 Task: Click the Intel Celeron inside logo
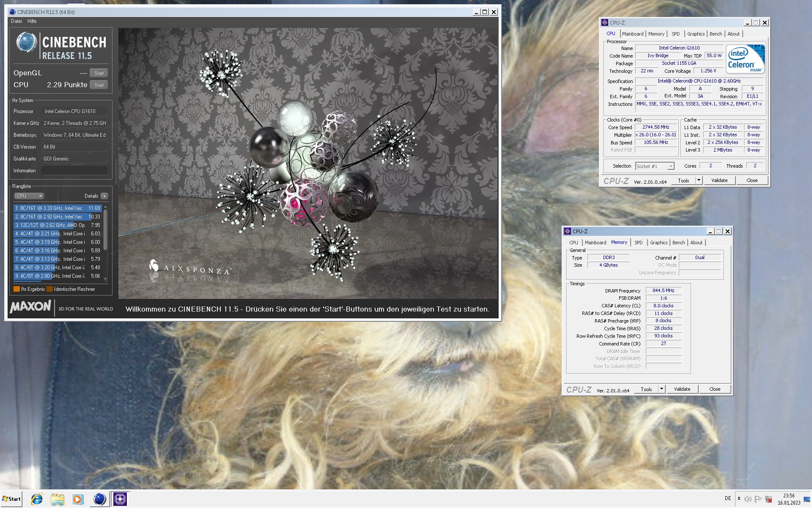point(746,59)
